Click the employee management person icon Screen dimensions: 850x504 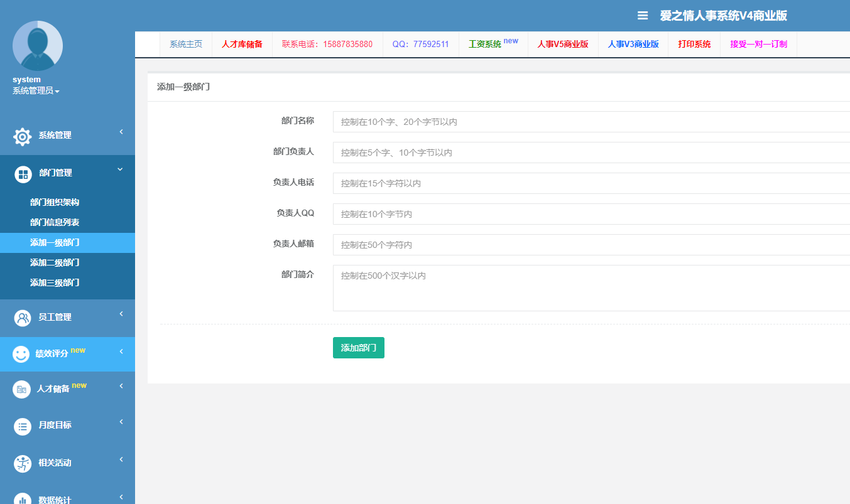tap(23, 318)
